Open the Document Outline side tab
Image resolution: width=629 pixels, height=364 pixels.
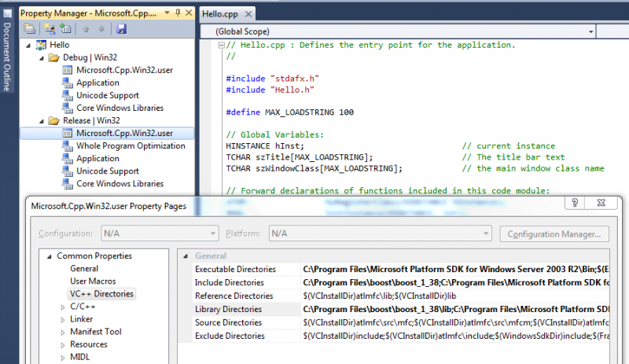7,50
